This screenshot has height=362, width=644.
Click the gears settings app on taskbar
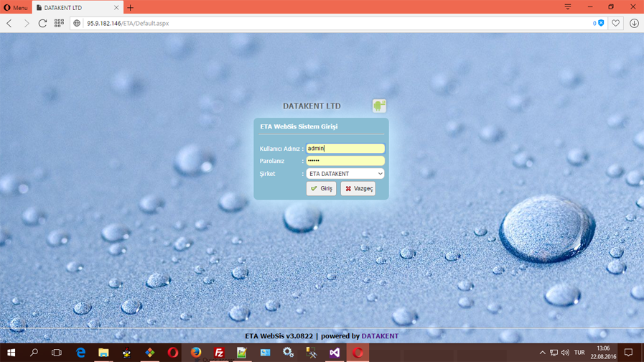point(289,353)
